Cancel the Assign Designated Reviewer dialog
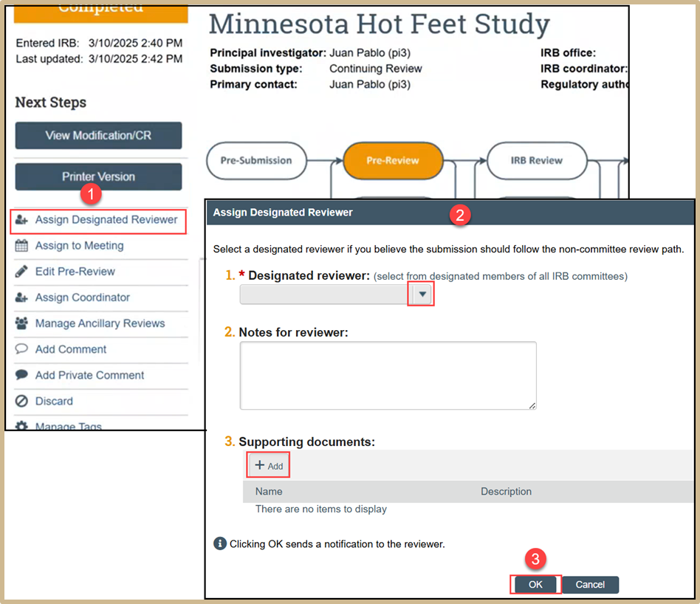This screenshot has height=604, width=700. (x=590, y=584)
